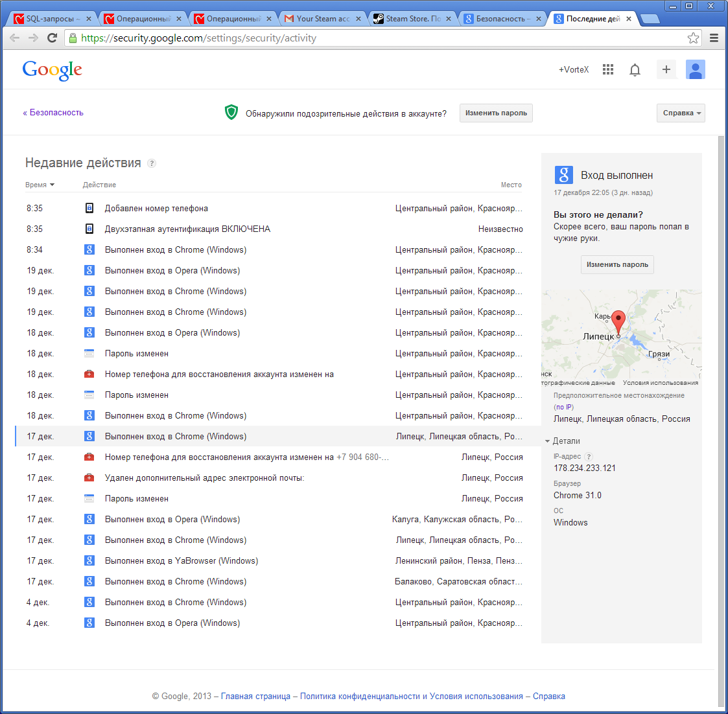
Task: Click the browser forward arrow
Action: coord(33,38)
